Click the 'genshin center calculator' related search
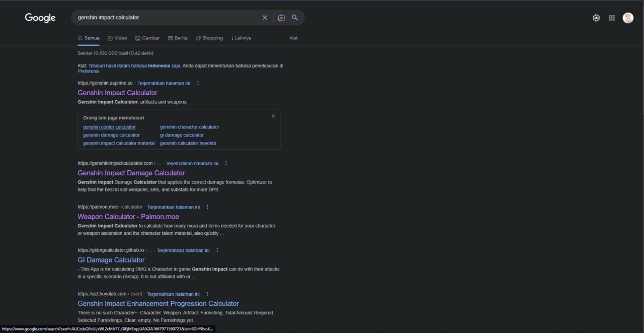This screenshot has height=333, width=644. (109, 126)
